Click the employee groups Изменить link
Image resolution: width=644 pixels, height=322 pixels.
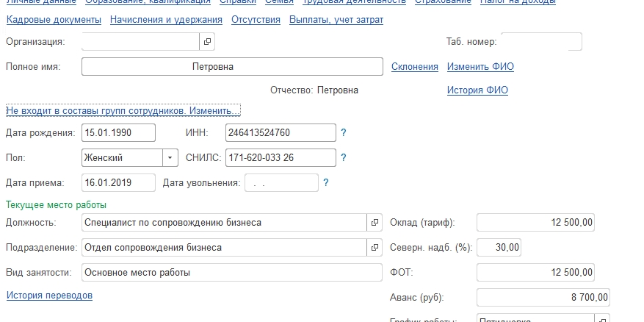[123, 111]
